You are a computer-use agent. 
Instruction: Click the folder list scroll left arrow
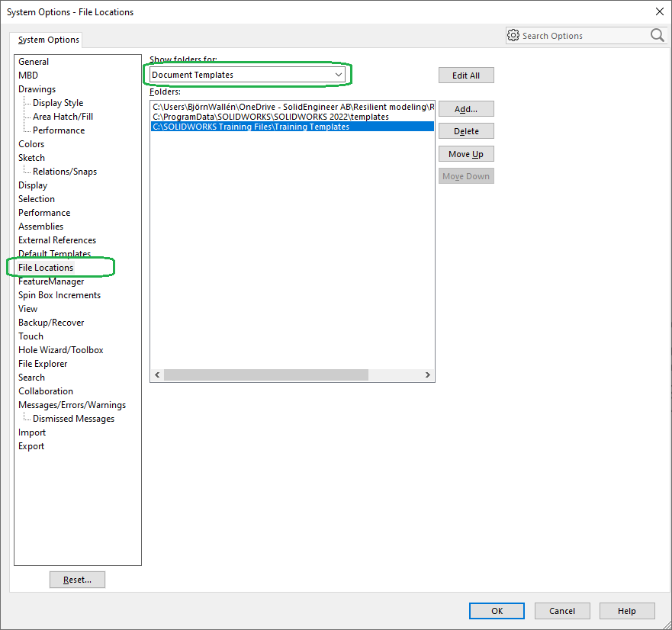[x=157, y=375]
